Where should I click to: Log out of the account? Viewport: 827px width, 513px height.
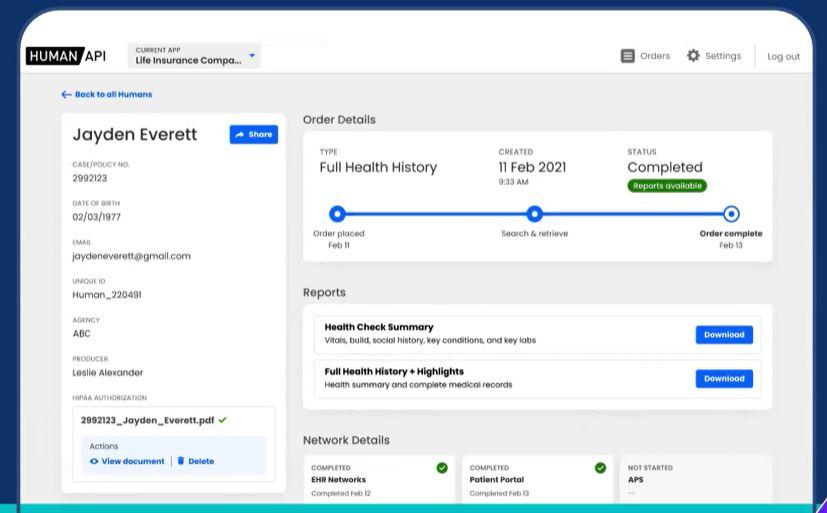pos(783,56)
